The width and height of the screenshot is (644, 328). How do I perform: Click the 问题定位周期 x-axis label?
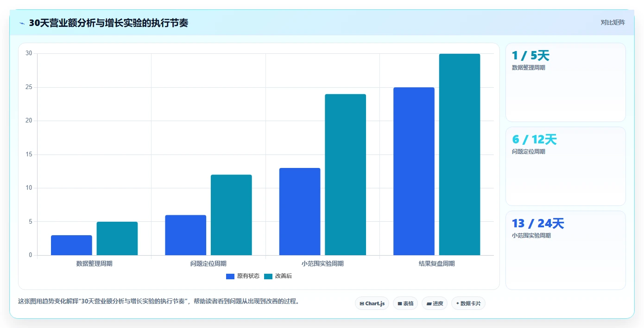[208, 264]
